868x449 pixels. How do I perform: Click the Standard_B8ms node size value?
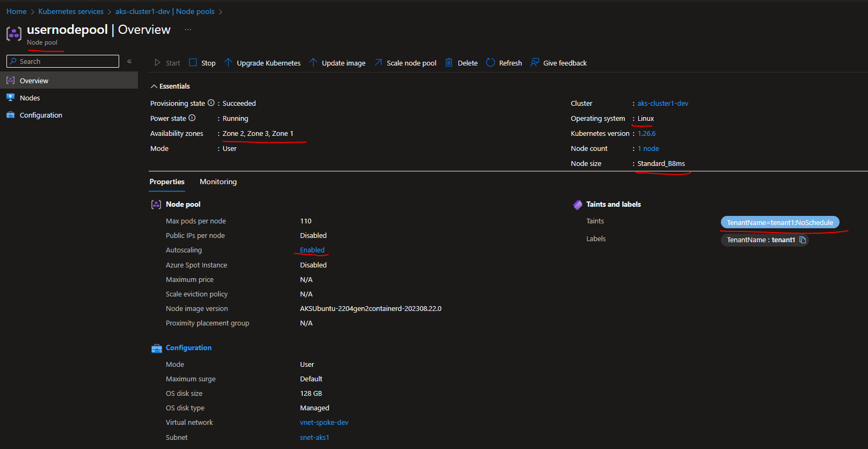point(661,163)
